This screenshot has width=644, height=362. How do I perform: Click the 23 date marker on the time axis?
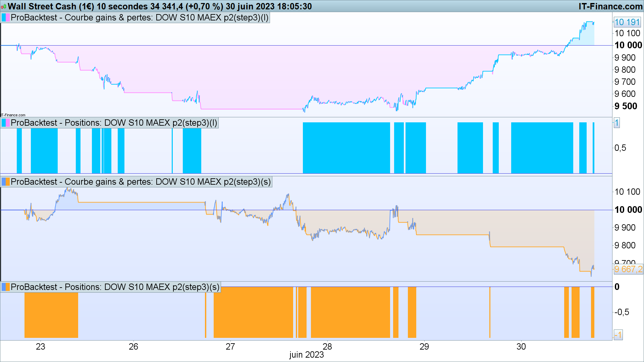pyautogui.click(x=40, y=347)
